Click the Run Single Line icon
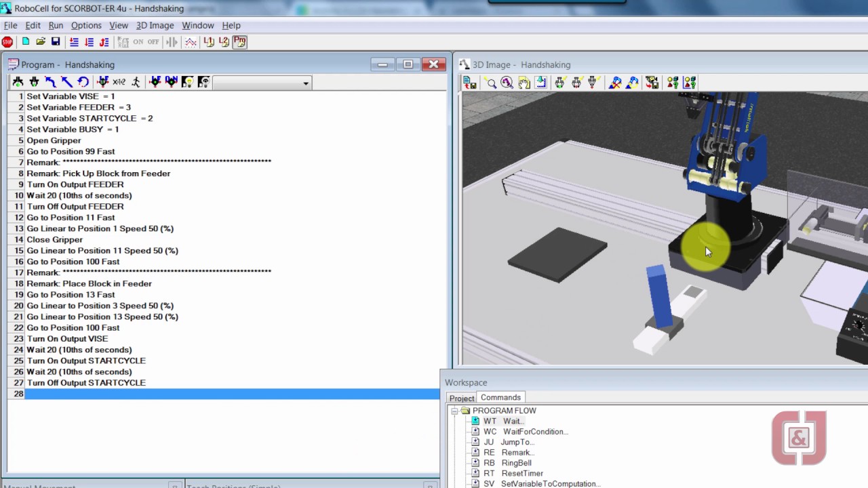 coord(74,42)
